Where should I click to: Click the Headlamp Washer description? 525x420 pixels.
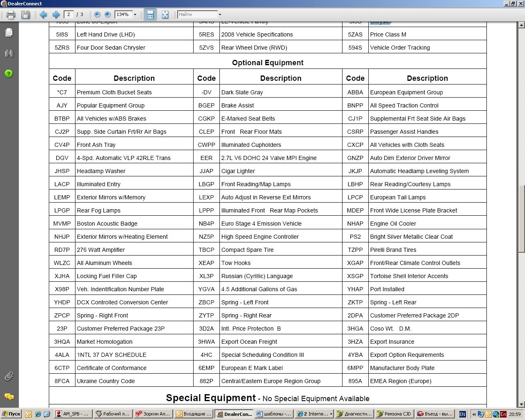[101, 171]
